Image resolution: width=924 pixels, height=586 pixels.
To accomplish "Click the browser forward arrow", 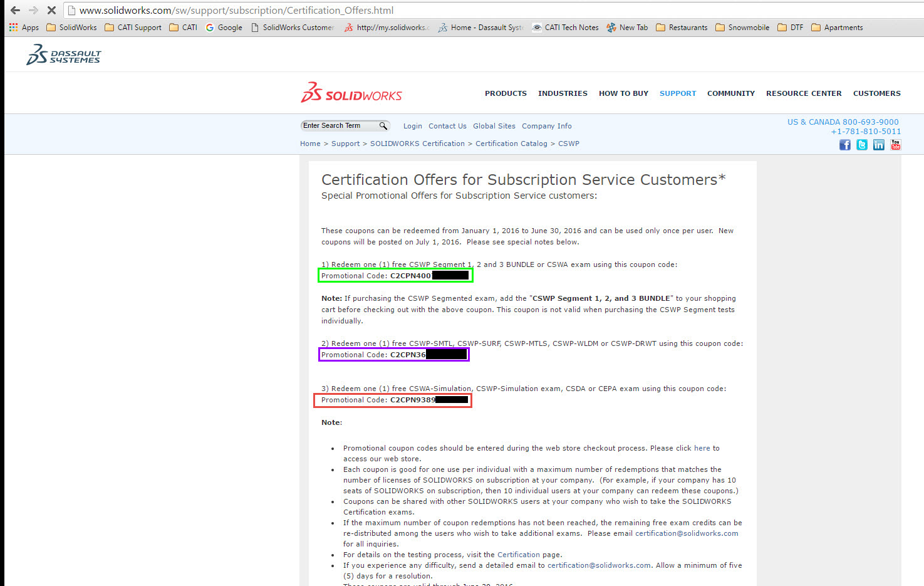I will (33, 11).
